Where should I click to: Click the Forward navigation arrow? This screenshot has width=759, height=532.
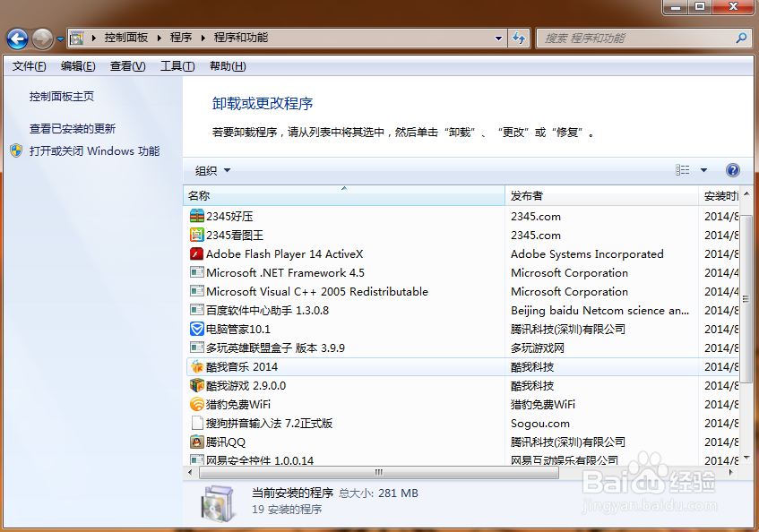pos(43,39)
